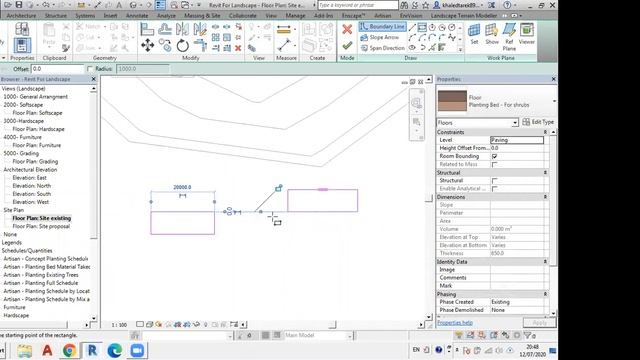640x360 pixels.
Task: Finish edit mode with green checkmark
Action: click(347, 45)
